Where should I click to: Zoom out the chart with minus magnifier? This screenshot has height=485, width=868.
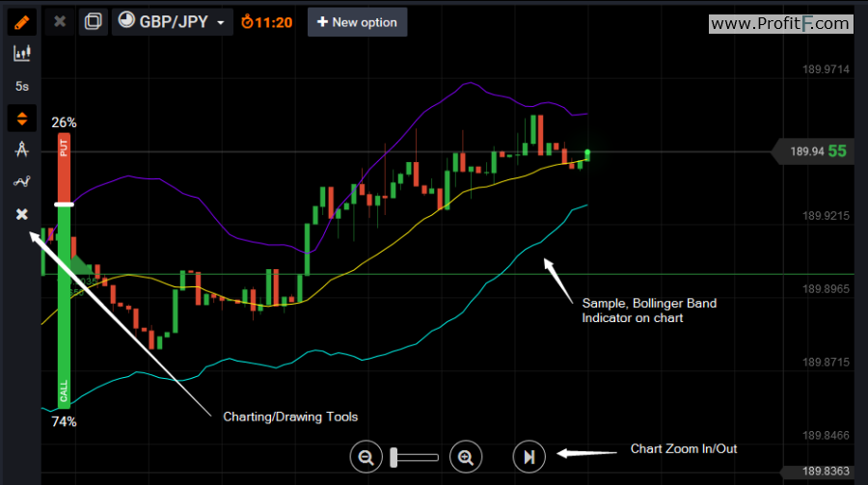coord(366,457)
